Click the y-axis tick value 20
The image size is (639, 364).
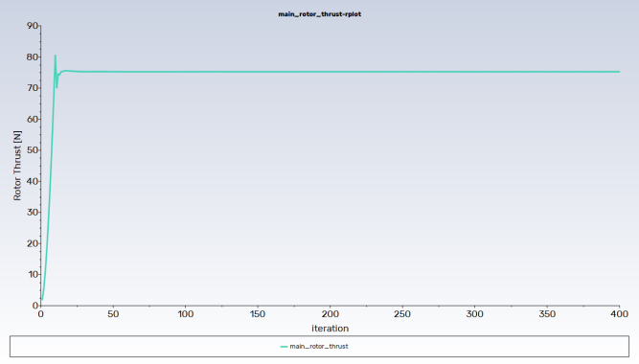coord(33,243)
